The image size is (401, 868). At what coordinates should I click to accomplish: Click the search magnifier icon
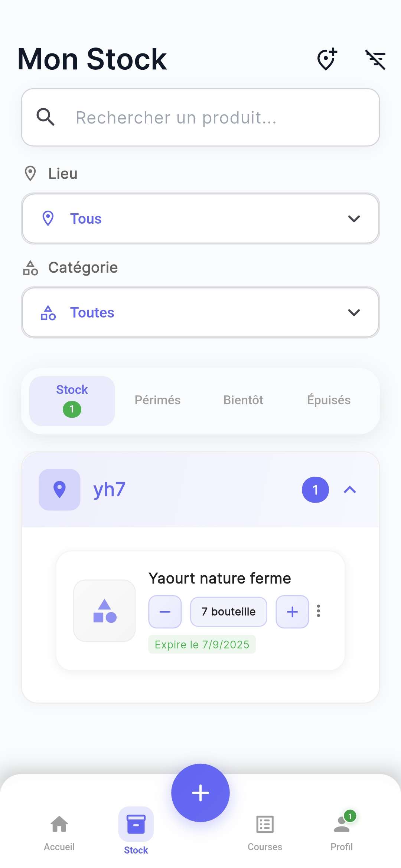click(46, 117)
